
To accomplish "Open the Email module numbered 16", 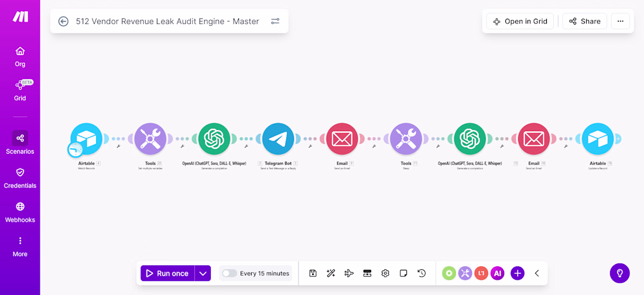I will point(533,139).
